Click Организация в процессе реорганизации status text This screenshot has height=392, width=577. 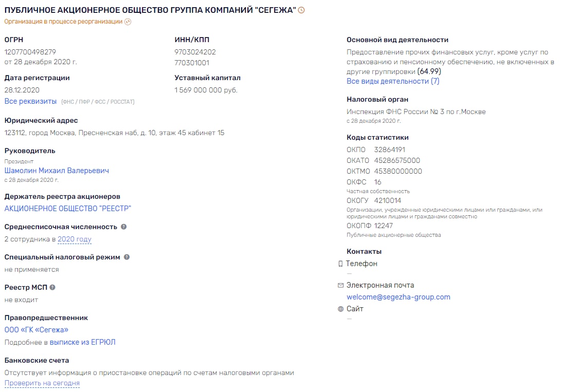[63, 22]
